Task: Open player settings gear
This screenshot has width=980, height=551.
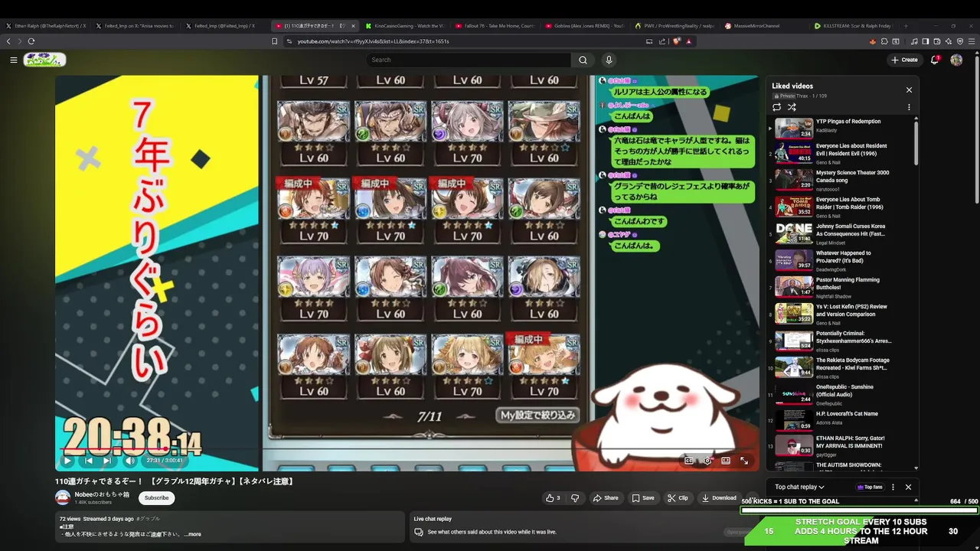Action: coord(707,461)
